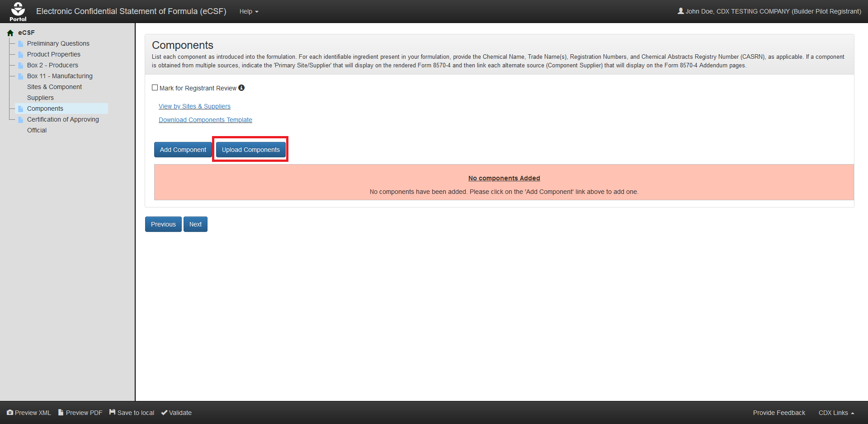Screen dimensions: 868x424
Task: Click Save to local
Action: (x=132, y=413)
